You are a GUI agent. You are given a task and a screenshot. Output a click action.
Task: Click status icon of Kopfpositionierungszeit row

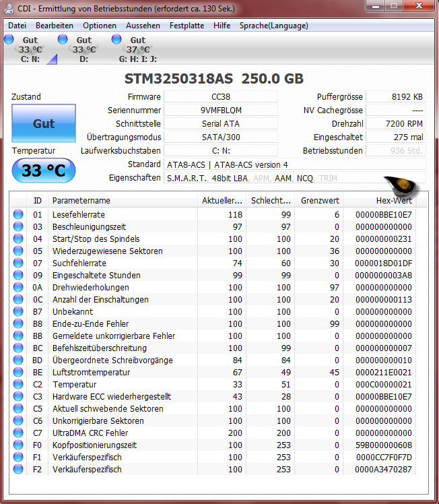(18, 445)
